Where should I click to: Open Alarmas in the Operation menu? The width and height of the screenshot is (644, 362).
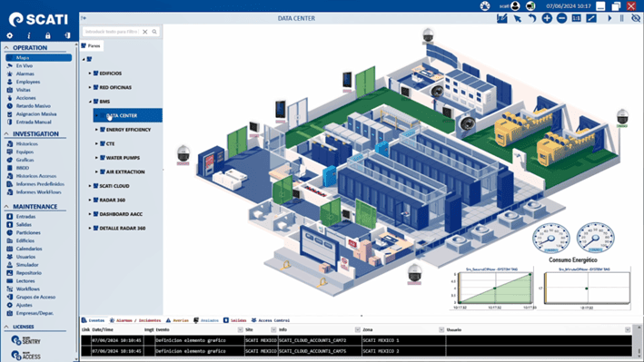point(25,73)
